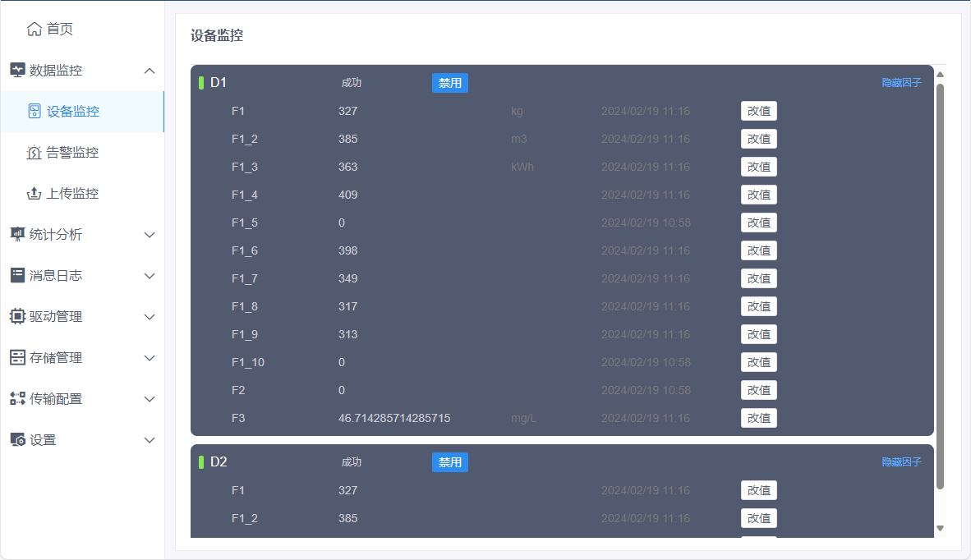Click the F1_6 value 398
This screenshot has width=971, height=560.
pos(348,250)
